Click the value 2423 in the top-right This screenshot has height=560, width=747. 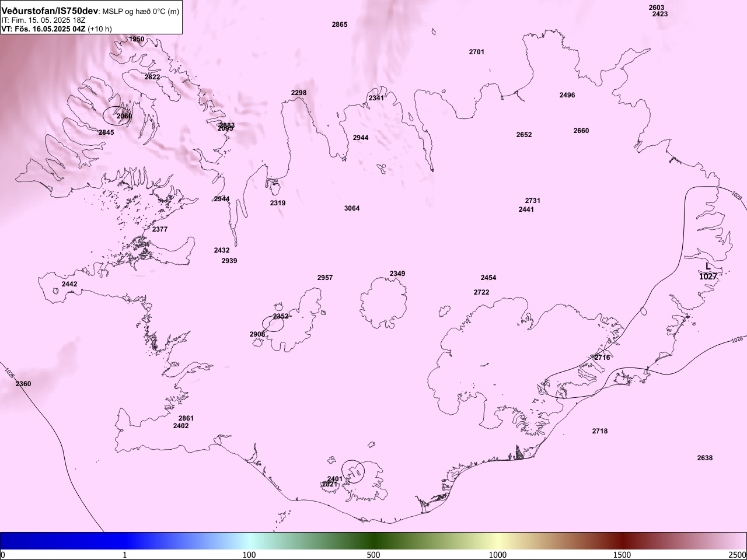660,14
